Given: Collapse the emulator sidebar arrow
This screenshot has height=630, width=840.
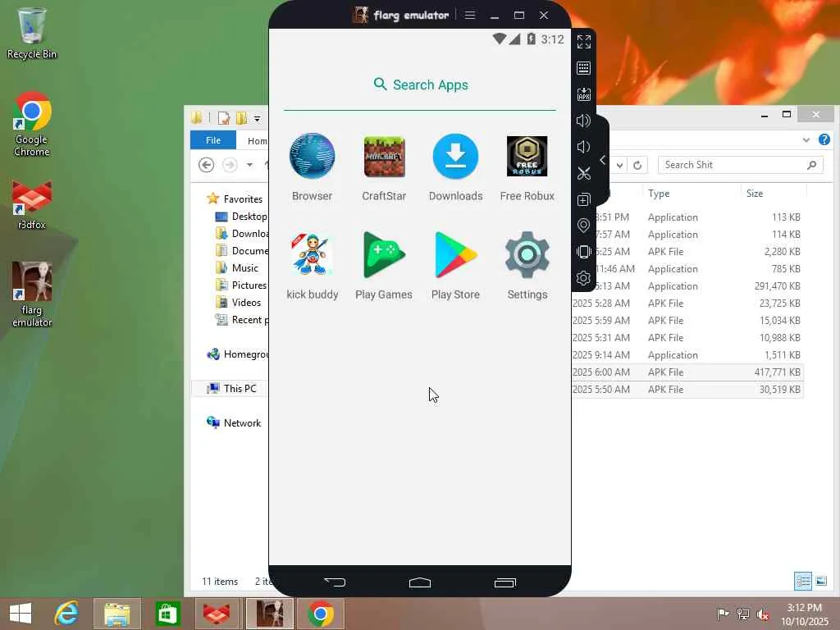Looking at the screenshot, I should click(603, 160).
